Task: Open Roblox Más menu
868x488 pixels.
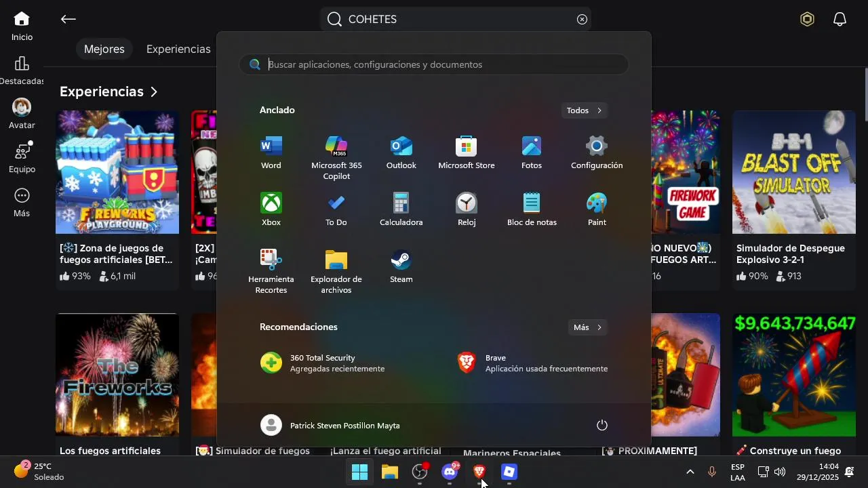Action: (x=22, y=203)
